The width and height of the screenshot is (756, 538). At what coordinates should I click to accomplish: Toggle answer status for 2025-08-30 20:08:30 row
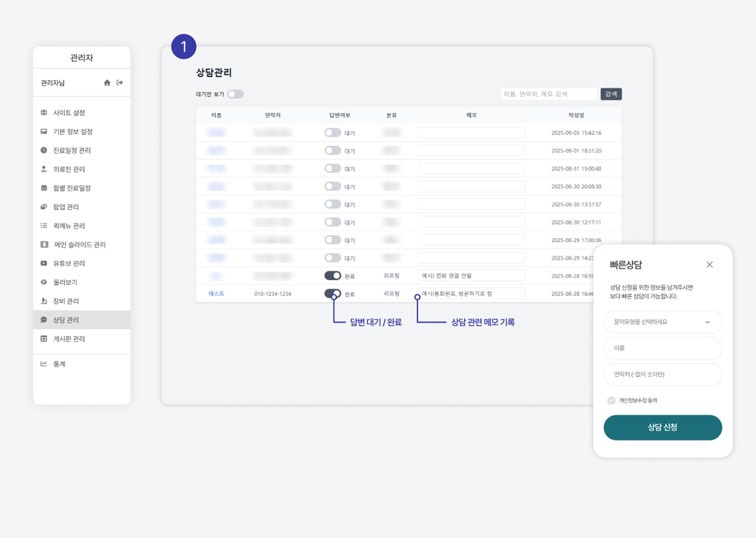(333, 186)
